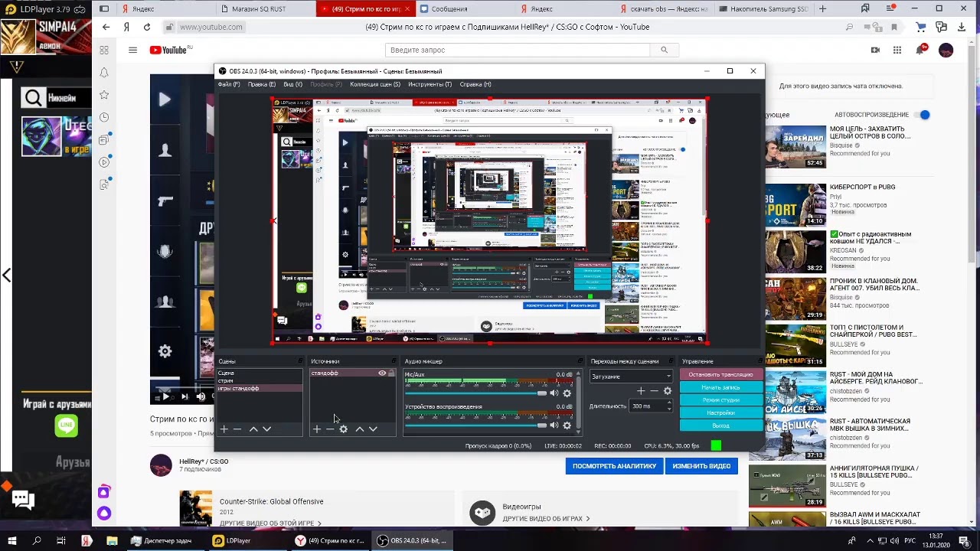
Task: Open YouTube create video camera icon
Action: (875, 50)
